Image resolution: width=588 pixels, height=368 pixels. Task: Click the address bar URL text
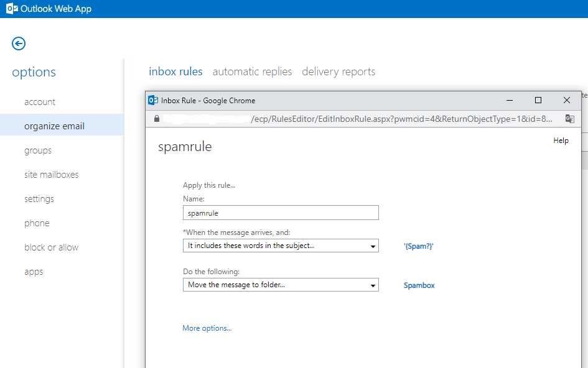pos(401,119)
